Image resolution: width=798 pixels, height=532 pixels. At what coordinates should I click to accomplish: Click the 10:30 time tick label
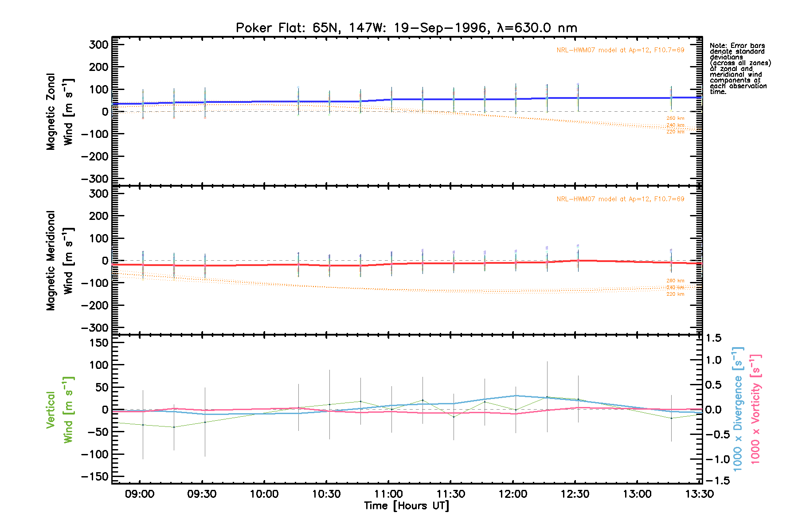[x=326, y=494]
